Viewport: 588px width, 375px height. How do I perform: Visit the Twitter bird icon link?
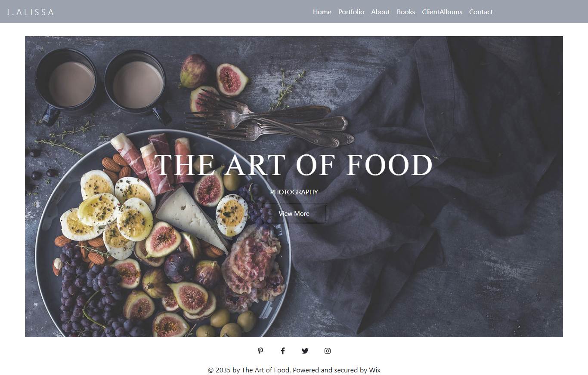305,351
